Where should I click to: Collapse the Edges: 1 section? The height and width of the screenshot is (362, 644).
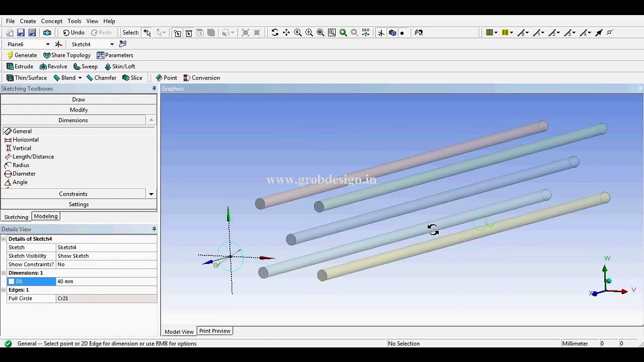4,290
